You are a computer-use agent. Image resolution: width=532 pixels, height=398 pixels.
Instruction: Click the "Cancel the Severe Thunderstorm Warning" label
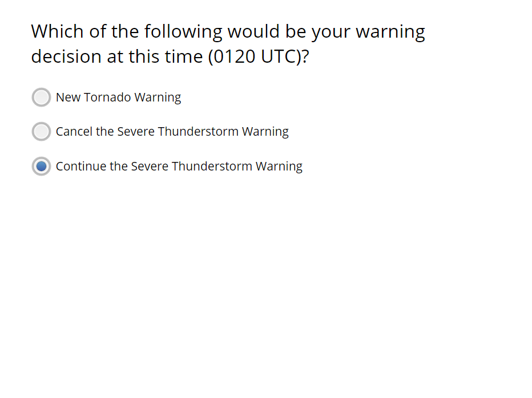point(172,132)
